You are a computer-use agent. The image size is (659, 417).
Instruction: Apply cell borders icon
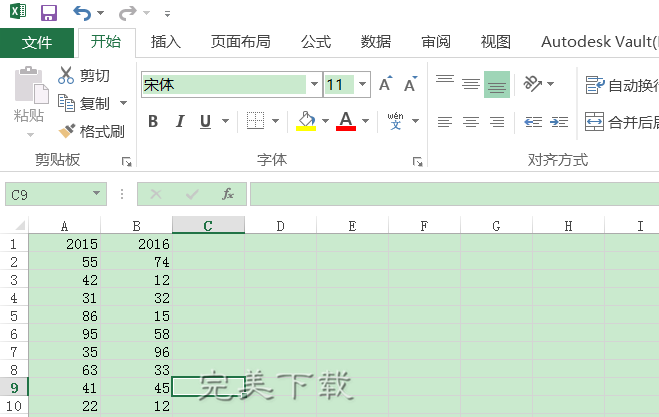pyautogui.click(x=256, y=121)
